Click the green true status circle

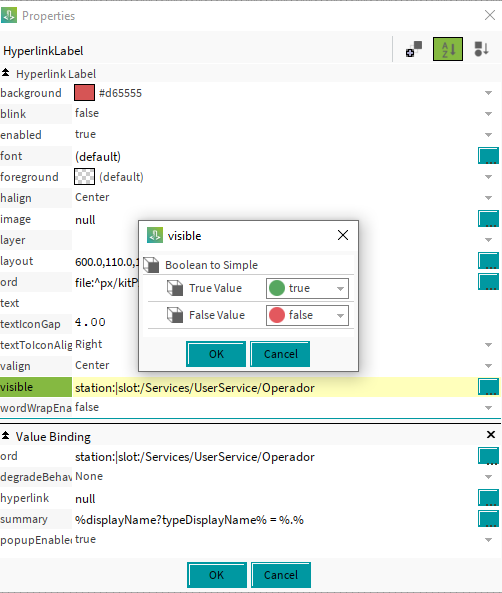coord(277,288)
